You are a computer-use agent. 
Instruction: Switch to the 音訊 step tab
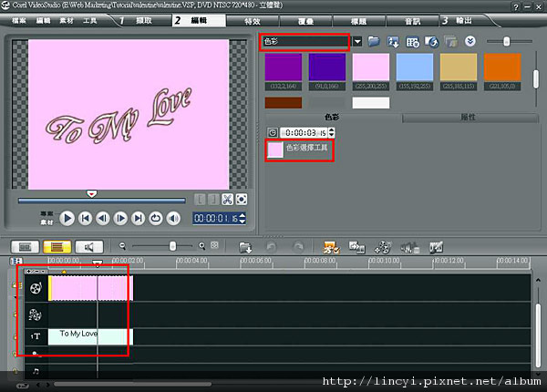(413, 21)
